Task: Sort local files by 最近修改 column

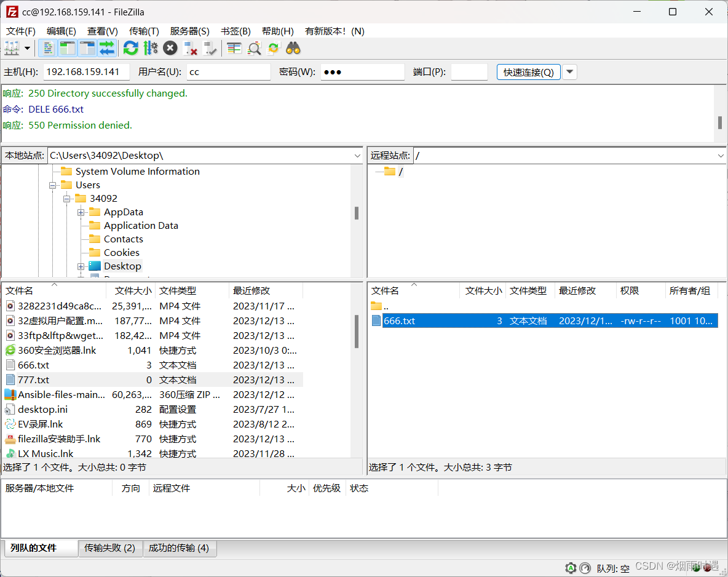Action: click(266, 291)
